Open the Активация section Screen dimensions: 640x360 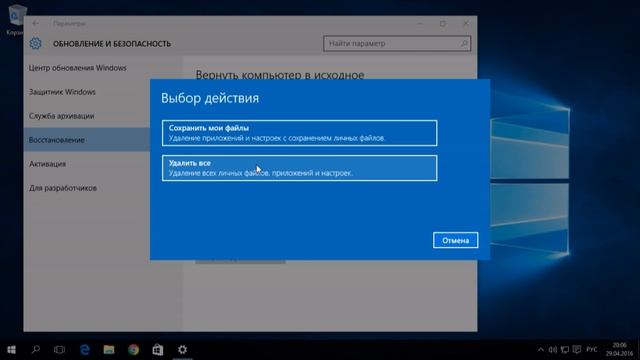47,164
